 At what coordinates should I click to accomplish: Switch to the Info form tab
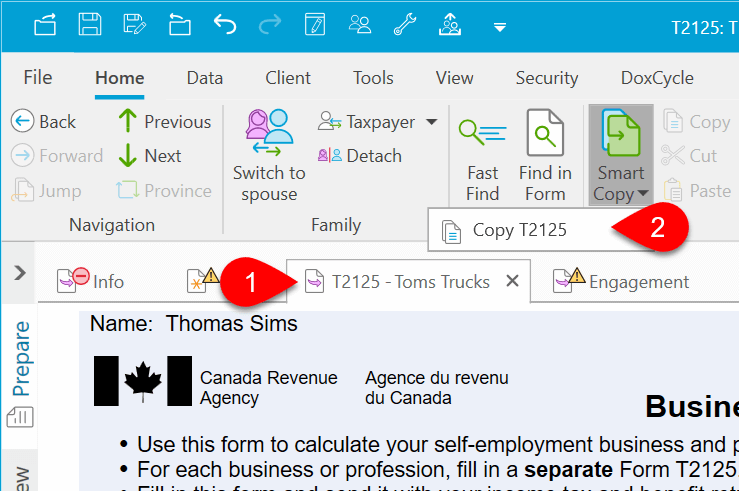click(x=90, y=281)
